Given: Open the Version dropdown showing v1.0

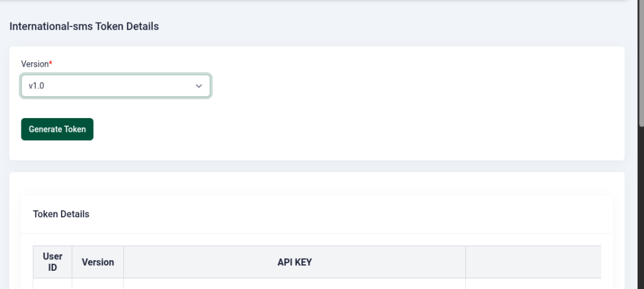Looking at the screenshot, I should pyautogui.click(x=116, y=86).
